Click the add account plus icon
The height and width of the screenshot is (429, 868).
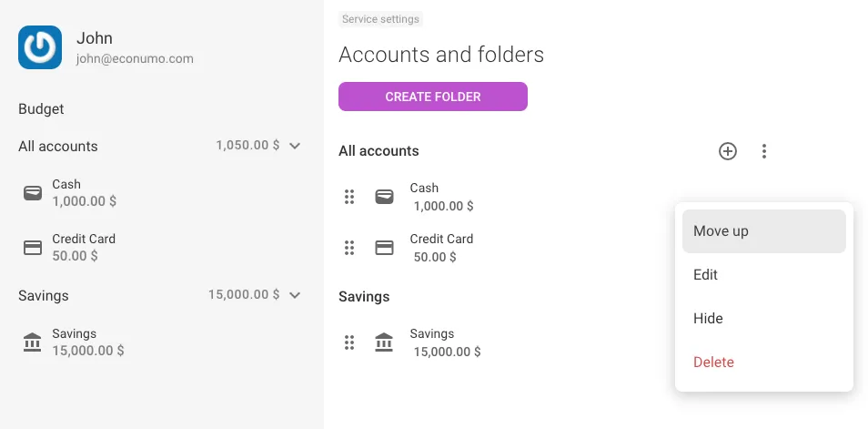pyautogui.click(x=727, y=151)
